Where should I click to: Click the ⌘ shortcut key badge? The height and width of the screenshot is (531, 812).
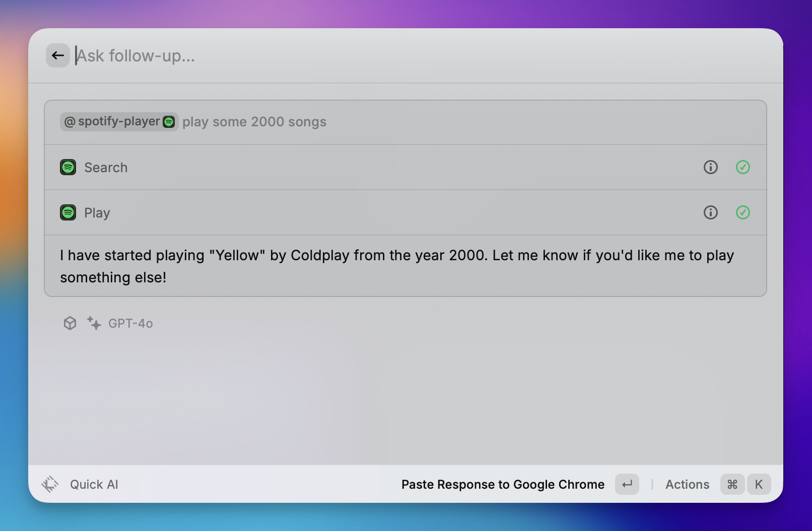[x=732, y=484]
